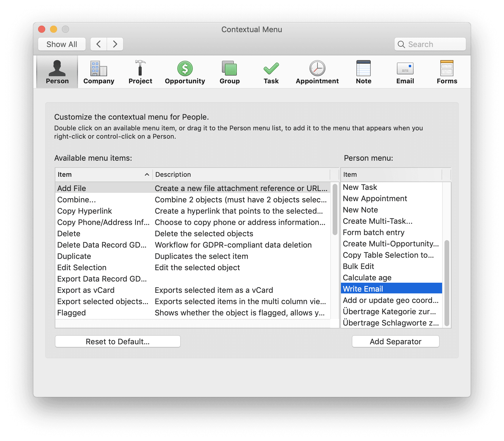Screen dimensions: 504x441
Task: Select the Copy Phone/Address Inf... row
Action: pyautogui.click(x=193, y=222)
